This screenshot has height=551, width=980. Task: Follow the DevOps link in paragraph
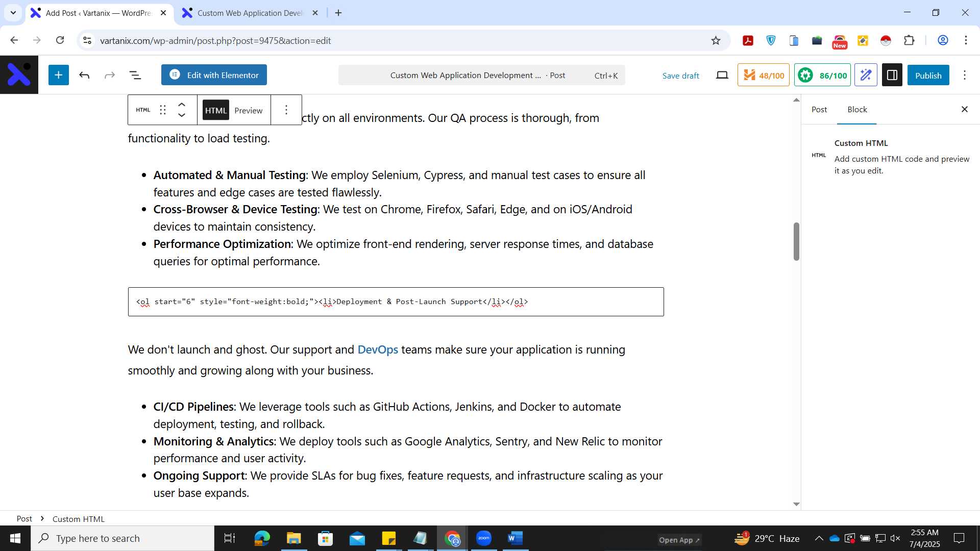pyautogui.click(x=378, y=349)
